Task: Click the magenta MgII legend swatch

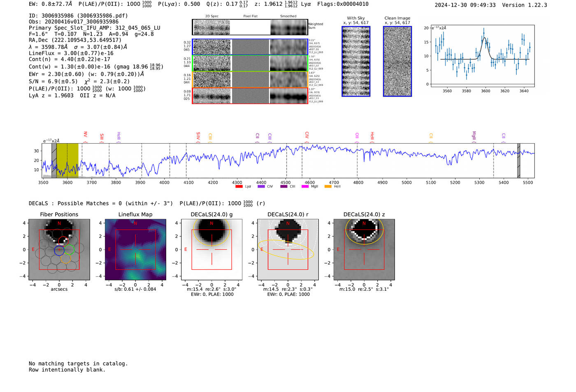Action: (x=305, y=186)
